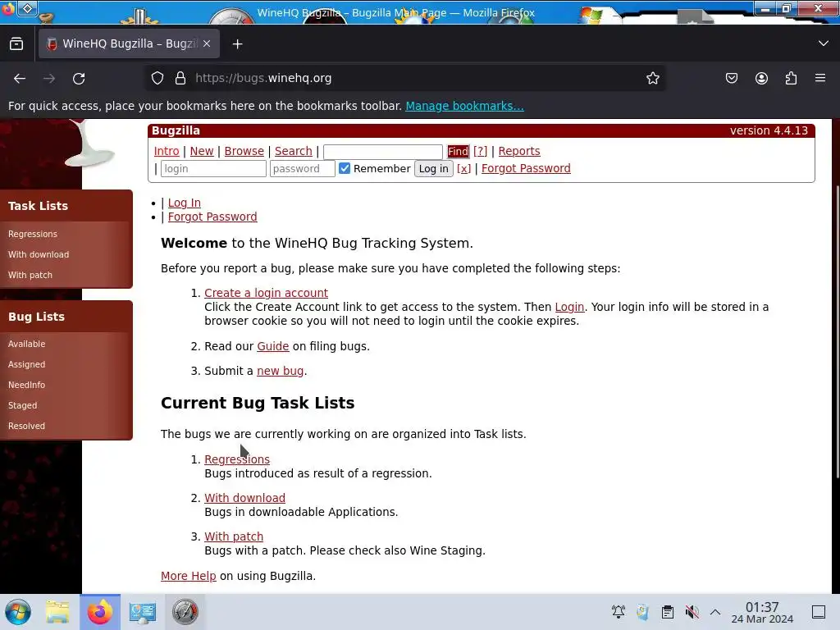Expand the list all tabs chevron

(824, 43)
